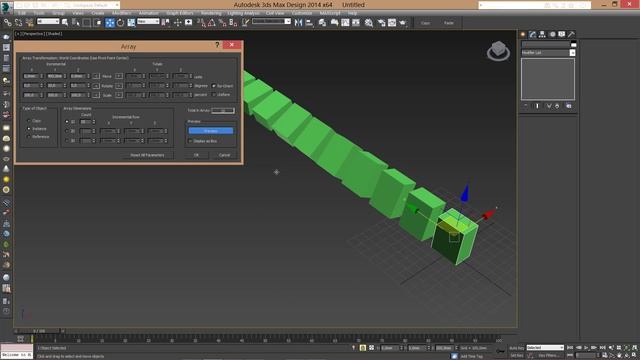Screen dimensions: 640x360
Task: Open the Tools menu
Action: click(39, 13)
